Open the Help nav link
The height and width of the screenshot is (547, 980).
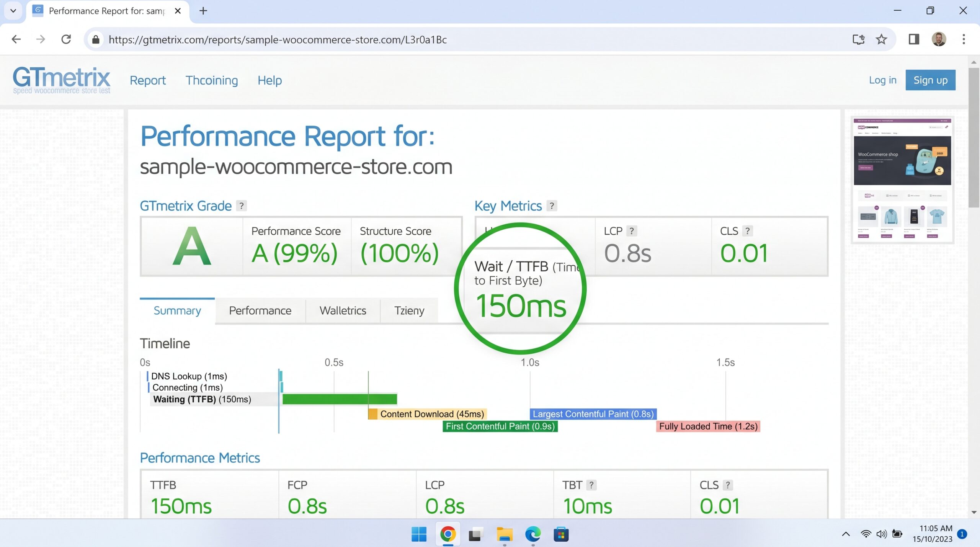pyautogui.click(x=269, y=80)
